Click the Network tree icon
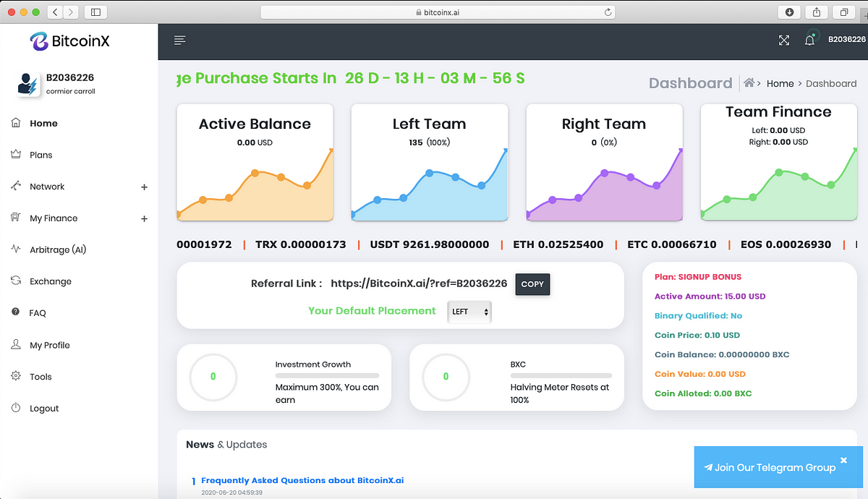Viewport: 868px width, 499px height. (x=16, y=187)
